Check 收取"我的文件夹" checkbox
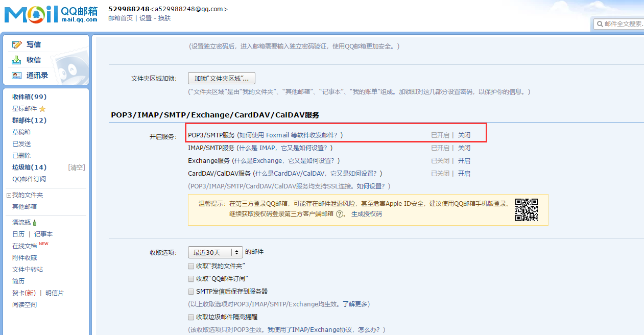The width and height of the screenshot is (644, 335). tap(191, 266)
